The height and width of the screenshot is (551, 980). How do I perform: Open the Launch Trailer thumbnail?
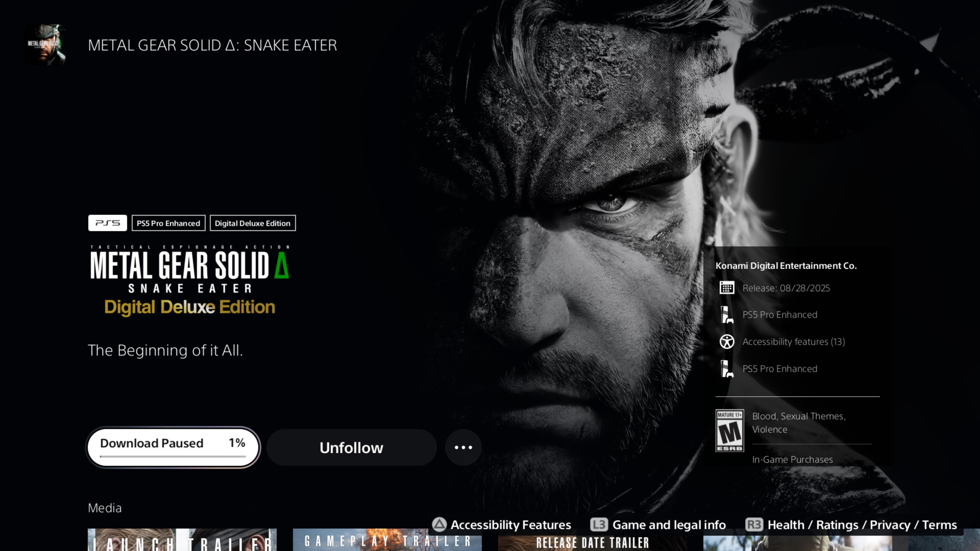pyautogui.click(x=182, y=540)
